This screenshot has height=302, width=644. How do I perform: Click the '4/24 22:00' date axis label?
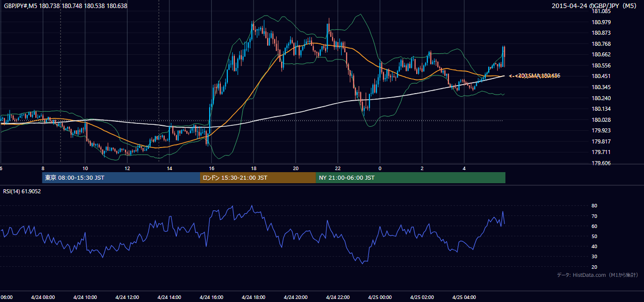click(x=338, y=297)
